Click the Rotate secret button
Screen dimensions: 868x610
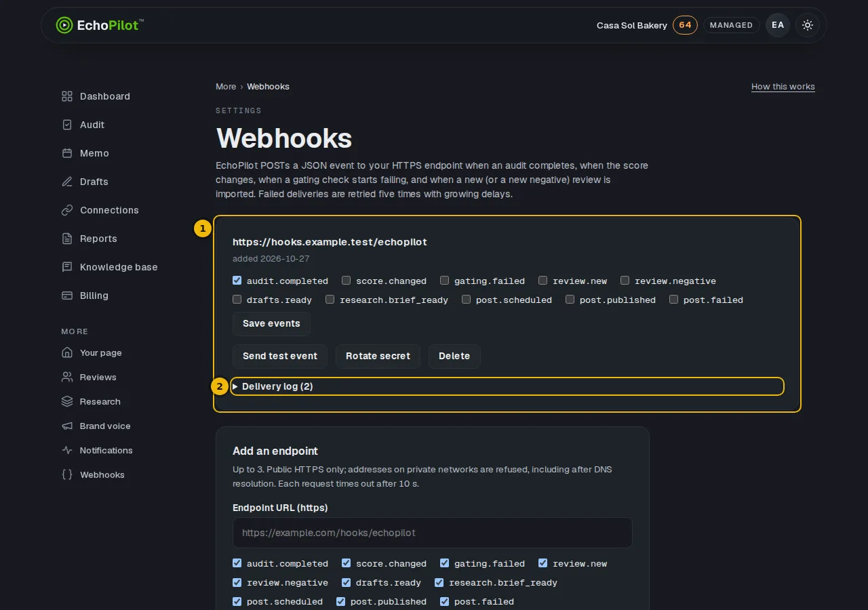click(x=378, y=357)
